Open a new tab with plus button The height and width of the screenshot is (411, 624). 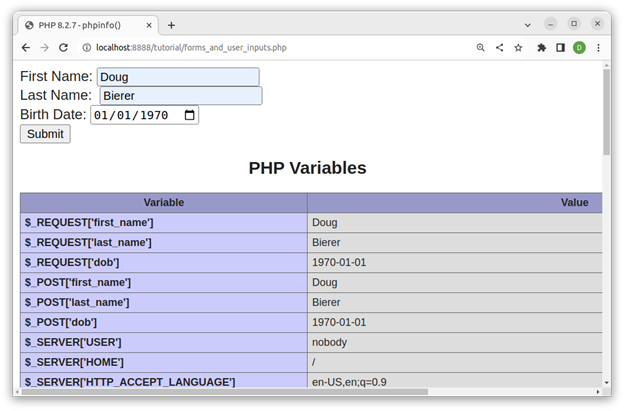171,25
